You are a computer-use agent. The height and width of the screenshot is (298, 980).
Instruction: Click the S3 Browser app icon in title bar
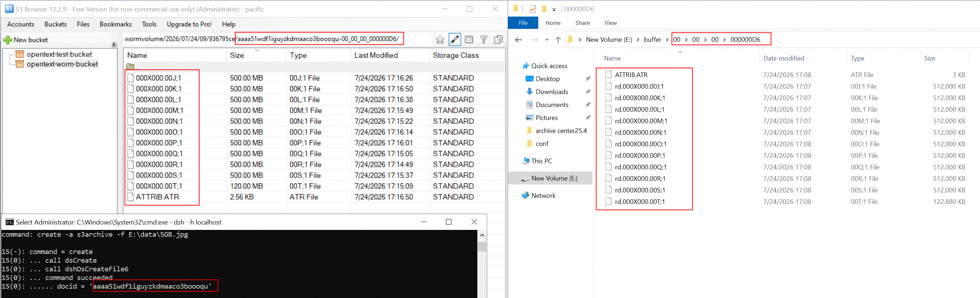coord(9,9)
